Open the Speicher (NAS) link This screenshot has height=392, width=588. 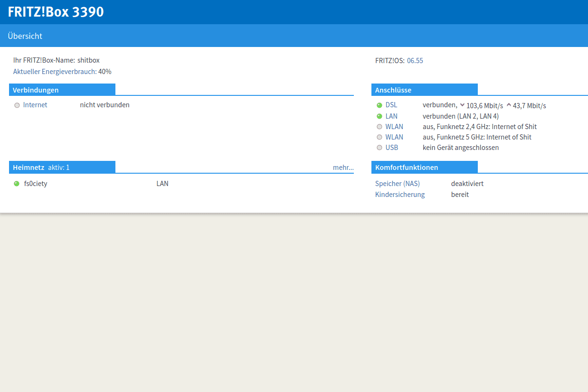[398, 184]
